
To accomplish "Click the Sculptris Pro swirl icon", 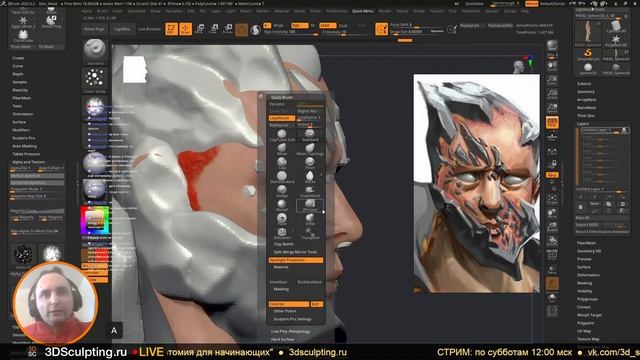I will click(256, 30).
